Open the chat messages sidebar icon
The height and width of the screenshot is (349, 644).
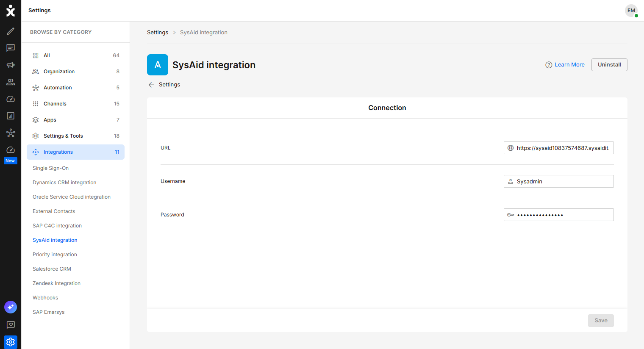[11, 48]
